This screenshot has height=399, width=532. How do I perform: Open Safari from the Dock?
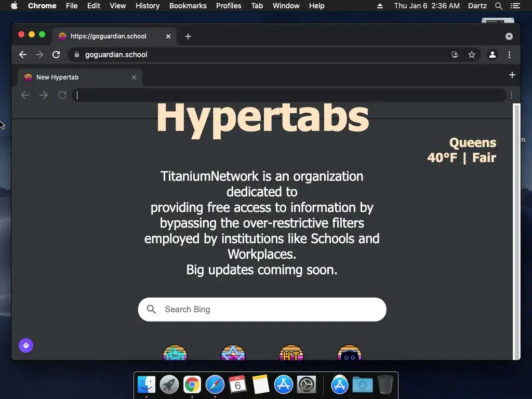pyautogui.click(x=215, y=384)
